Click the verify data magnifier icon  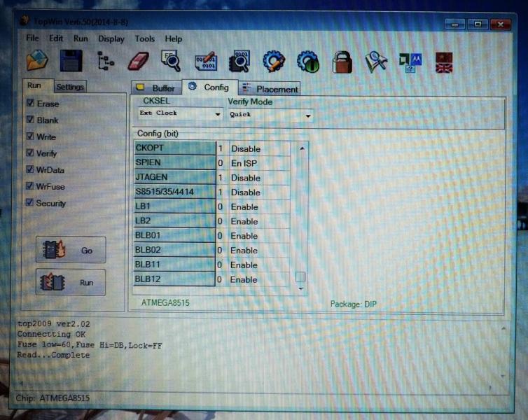[x=239, y=62]
